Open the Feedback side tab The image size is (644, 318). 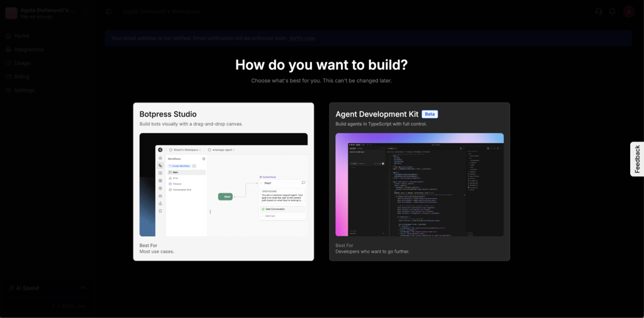[x=637, y=159]
